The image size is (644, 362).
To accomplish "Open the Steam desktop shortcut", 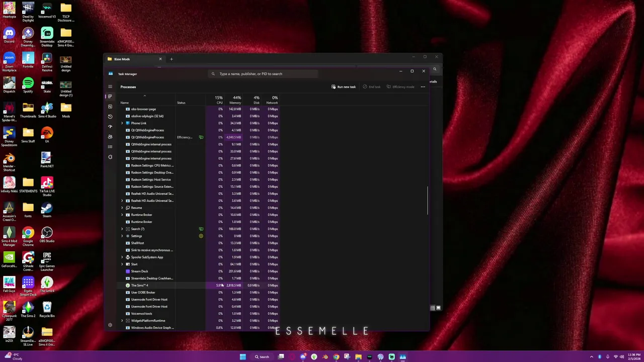I will (x=47, y=210).
